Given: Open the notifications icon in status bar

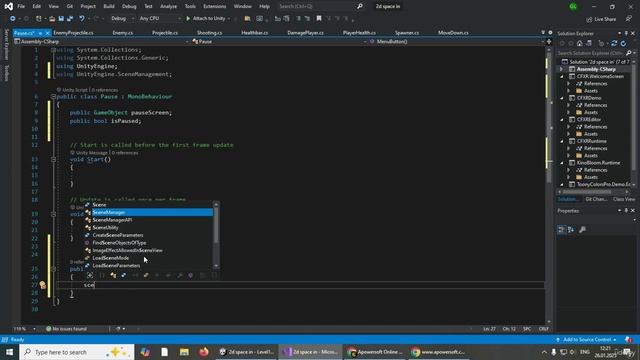Looking at the screenshot, I should [x=628, y=340].
